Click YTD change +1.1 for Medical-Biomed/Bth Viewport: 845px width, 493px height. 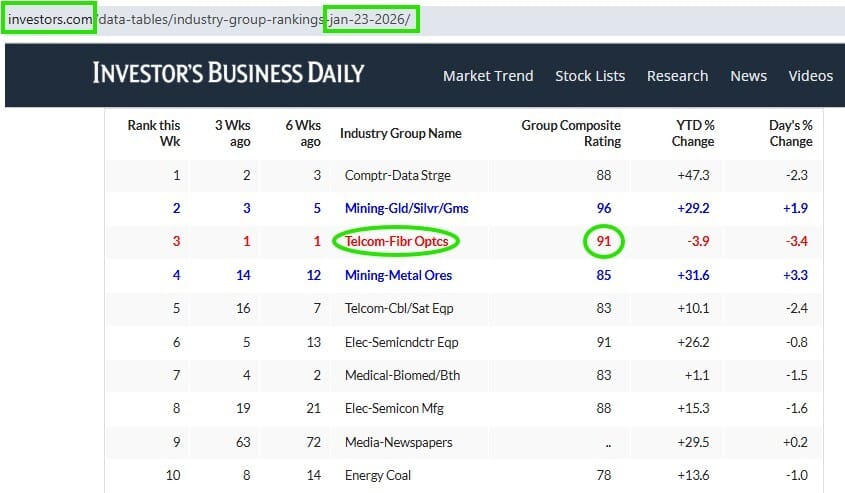tap(697, 375)
